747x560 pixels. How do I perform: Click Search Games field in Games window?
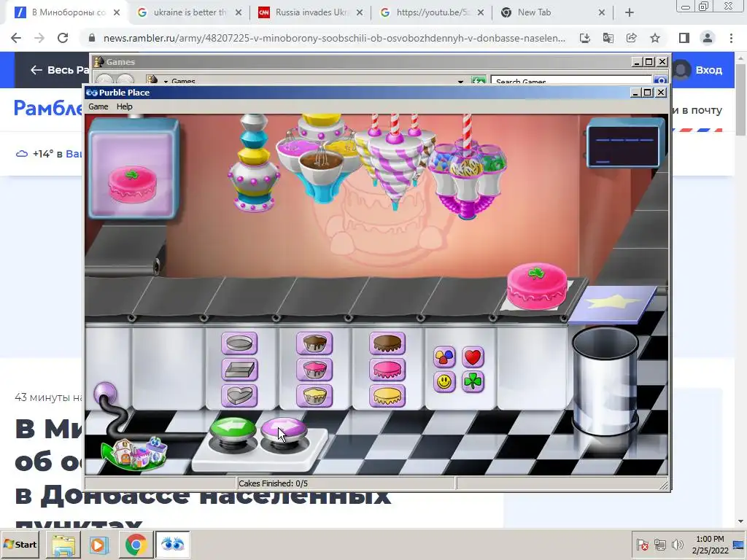coord(570,81)
